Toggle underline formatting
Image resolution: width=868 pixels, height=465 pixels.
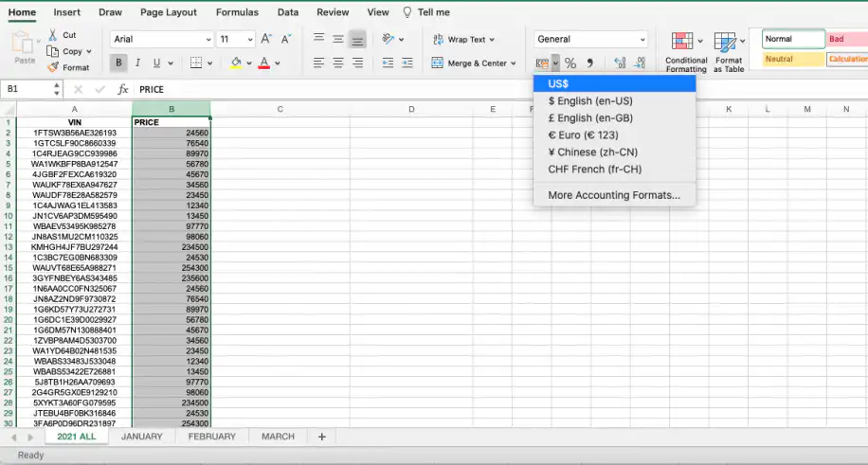pyautogui.click(x=156, y=63)
